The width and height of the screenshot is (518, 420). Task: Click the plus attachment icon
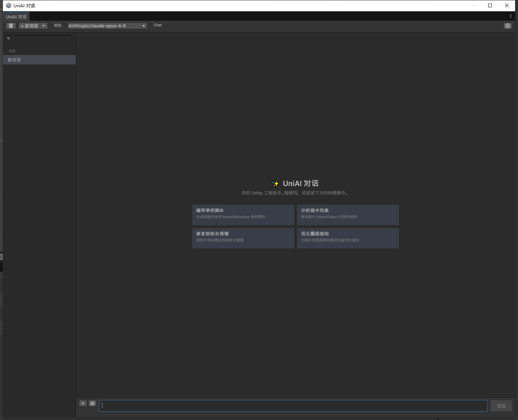83,403
